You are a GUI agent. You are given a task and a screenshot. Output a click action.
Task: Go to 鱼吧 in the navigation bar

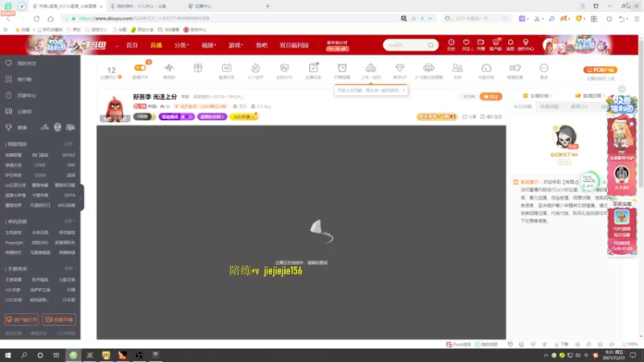point(262,45)
